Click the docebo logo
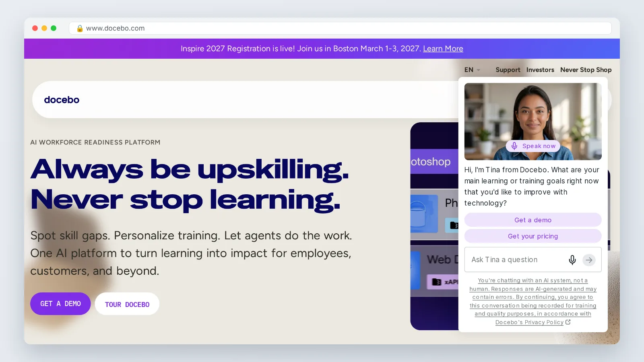Screen dimensions: 644x362 pyautogui.click(x=62, y=100)
